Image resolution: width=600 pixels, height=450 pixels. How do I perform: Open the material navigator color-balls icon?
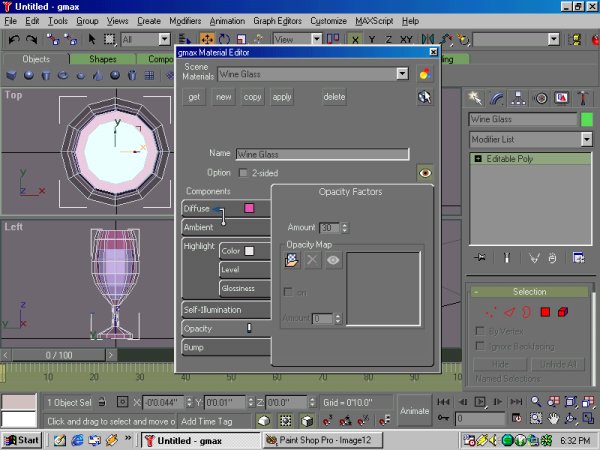[425, 73]
